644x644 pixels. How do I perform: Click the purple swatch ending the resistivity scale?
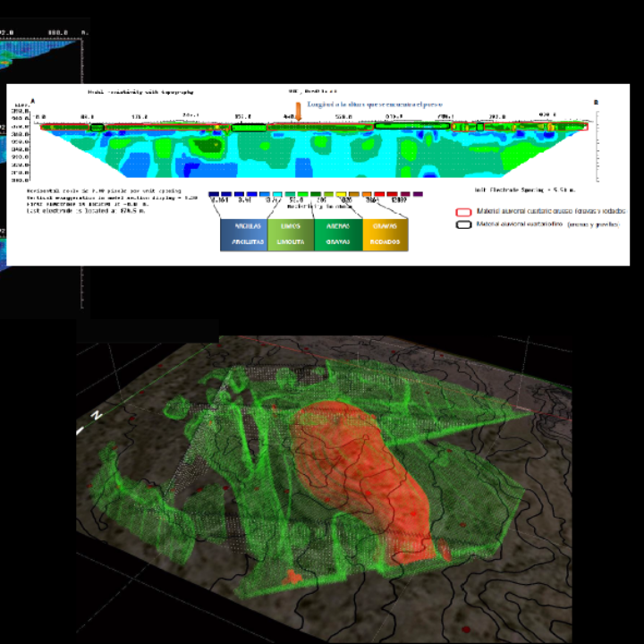tap(417, 193)
